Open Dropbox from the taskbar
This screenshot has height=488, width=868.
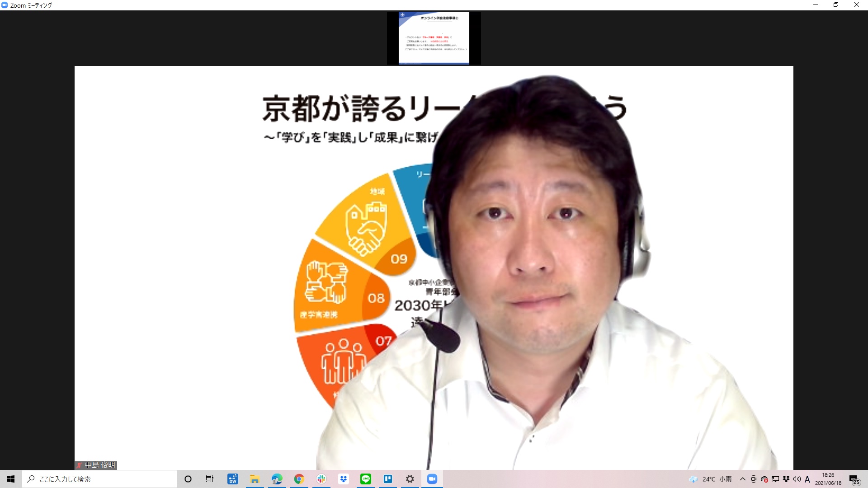(343, 479)
